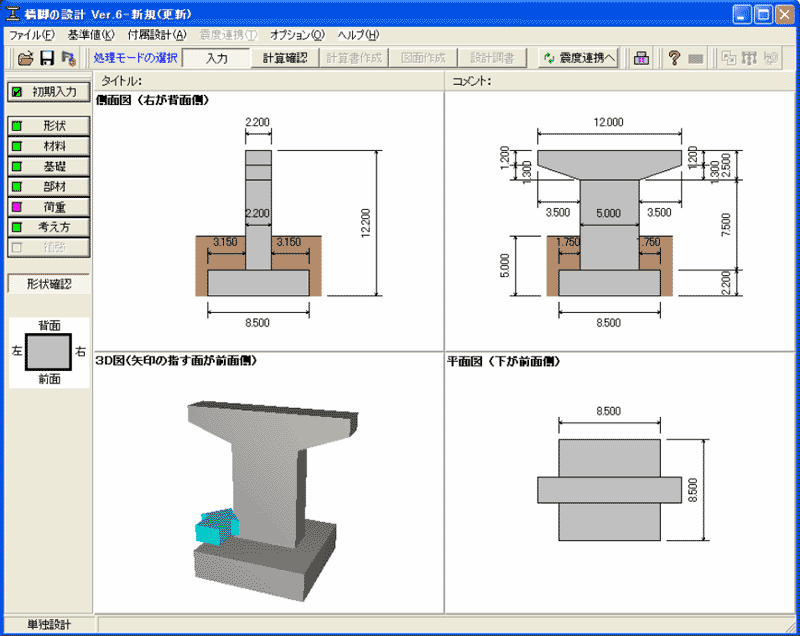Click the 初期入力 sidebar button
Viewport: 800px width, 636px height.
49,92
